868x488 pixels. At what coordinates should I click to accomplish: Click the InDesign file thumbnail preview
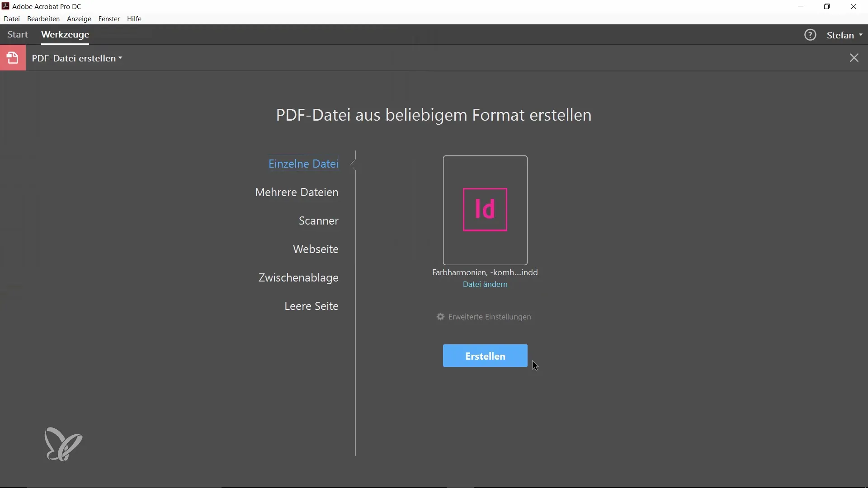coord(485,210)
